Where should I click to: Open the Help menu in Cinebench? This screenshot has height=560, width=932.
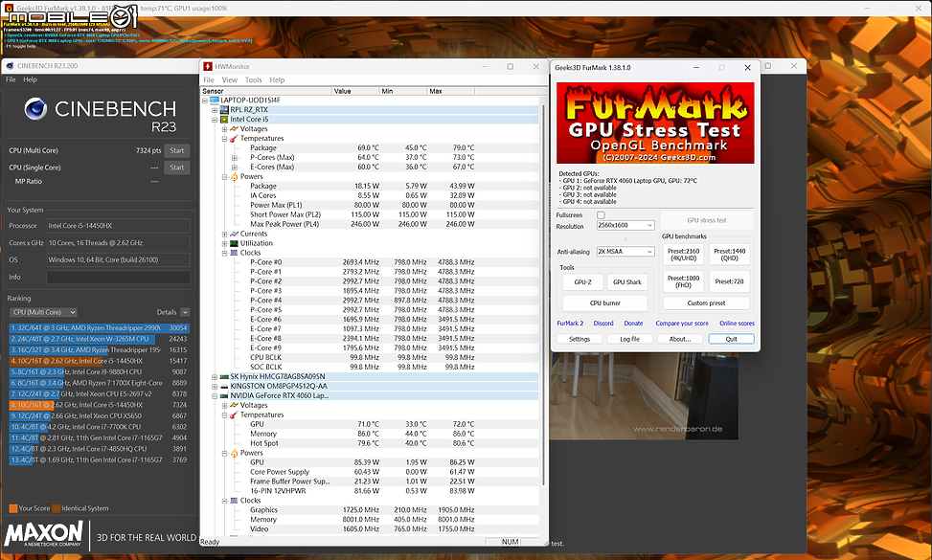coord(30,79)
